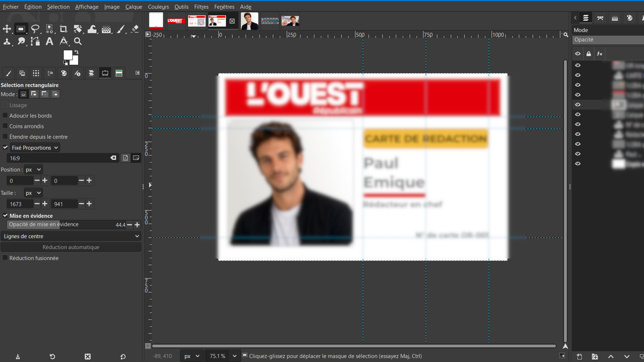This screenshot has width=644, height=362.
Task: Open the Taille unit px dropdown
Action: 33,193
